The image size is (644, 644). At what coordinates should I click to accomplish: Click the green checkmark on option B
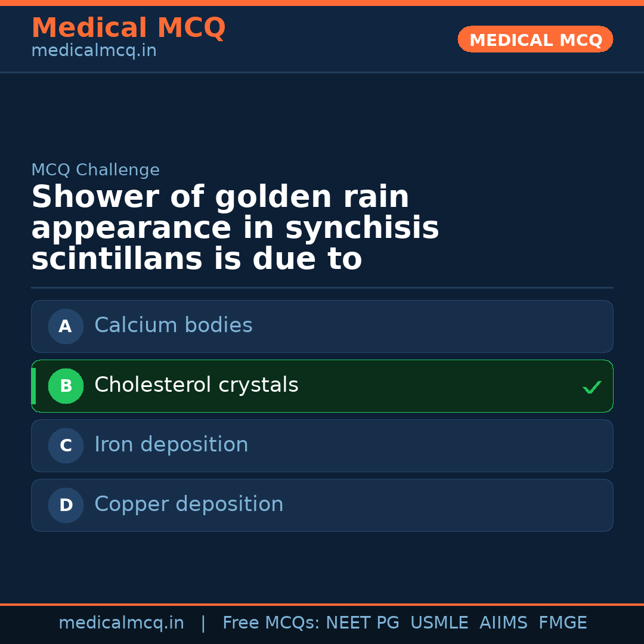tap(592, 387)
